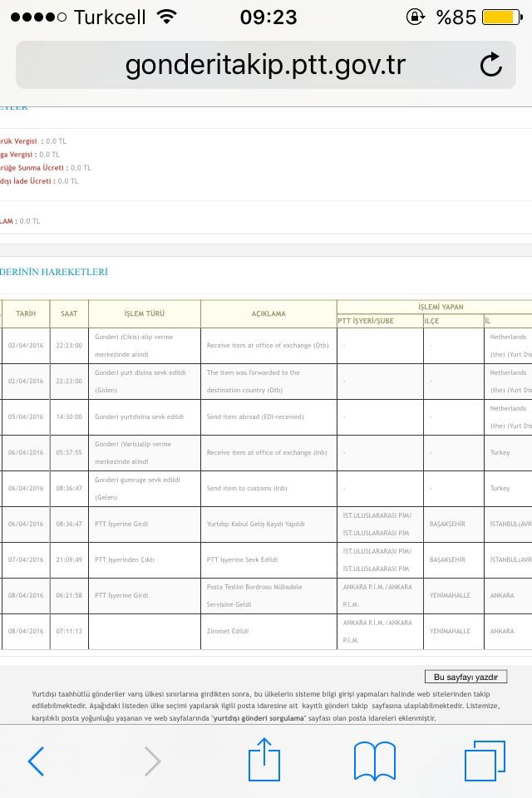The image size is (532, 798).
Task: Click date cell 05/04/2016
Action: pos(26,416)
